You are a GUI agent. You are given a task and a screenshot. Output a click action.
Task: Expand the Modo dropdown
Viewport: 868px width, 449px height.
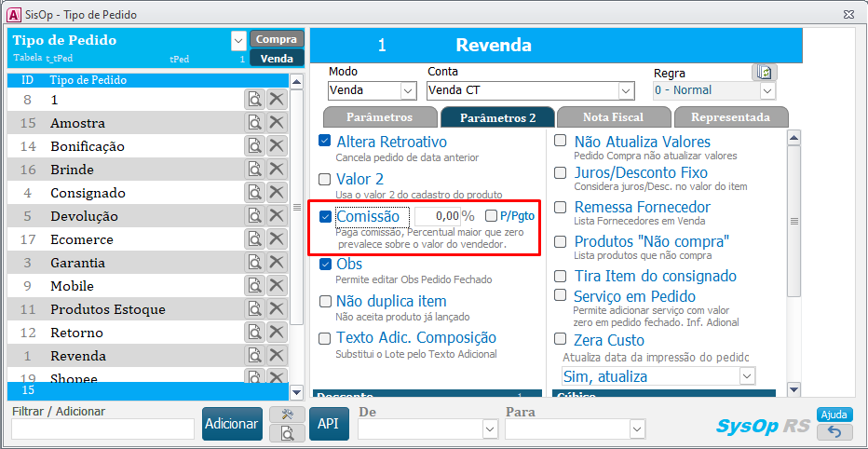coord(407,91)
